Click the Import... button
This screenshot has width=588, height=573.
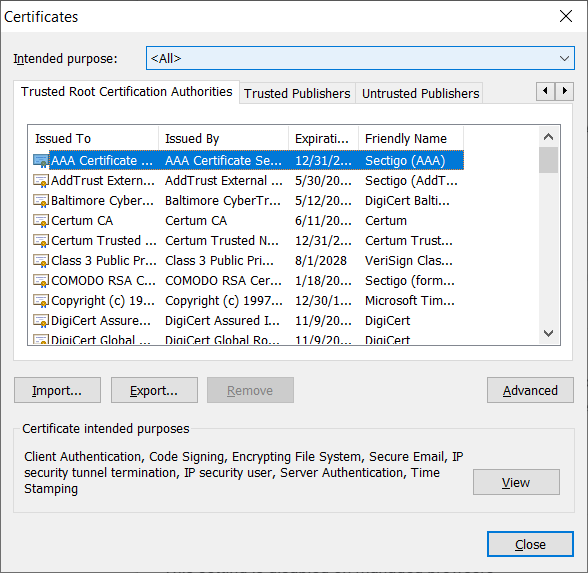(x=57, y=390)
